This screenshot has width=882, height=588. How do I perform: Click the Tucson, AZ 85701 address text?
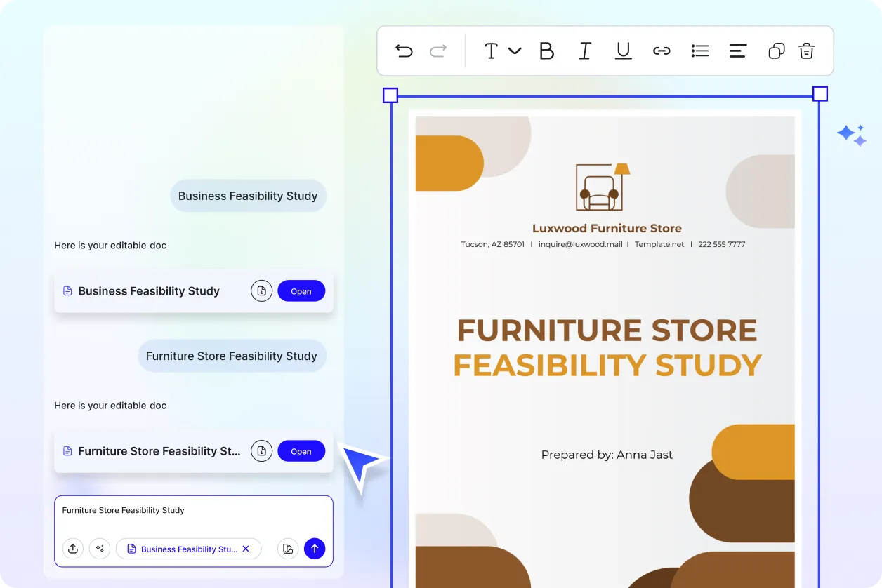[x=492, y=244]
